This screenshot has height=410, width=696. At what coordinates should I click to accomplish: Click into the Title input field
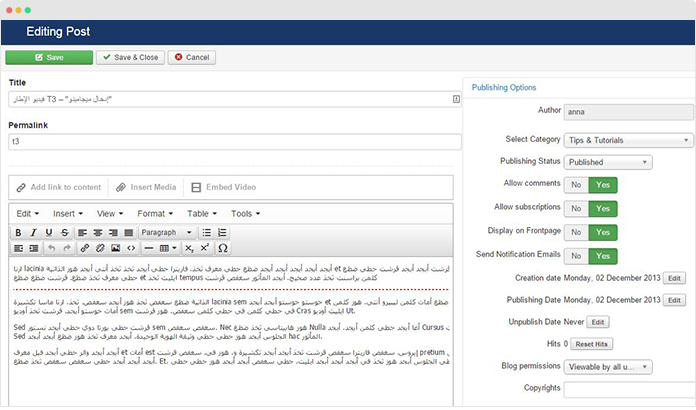tap(235, 99)
